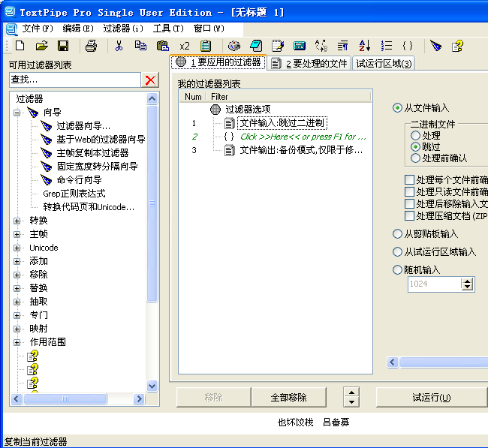488x448 pixels.
Task: Click the Save diskette icon
Action: [65, 46]
